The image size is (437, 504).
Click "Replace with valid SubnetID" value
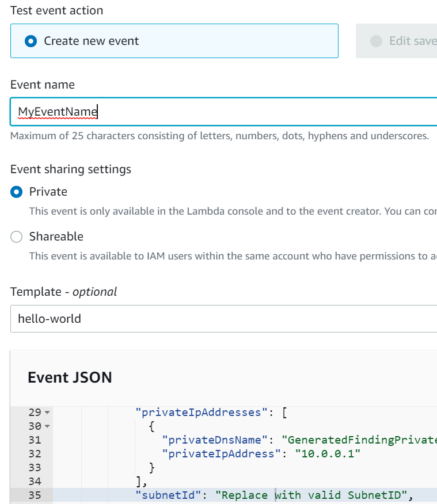(311, 495)
